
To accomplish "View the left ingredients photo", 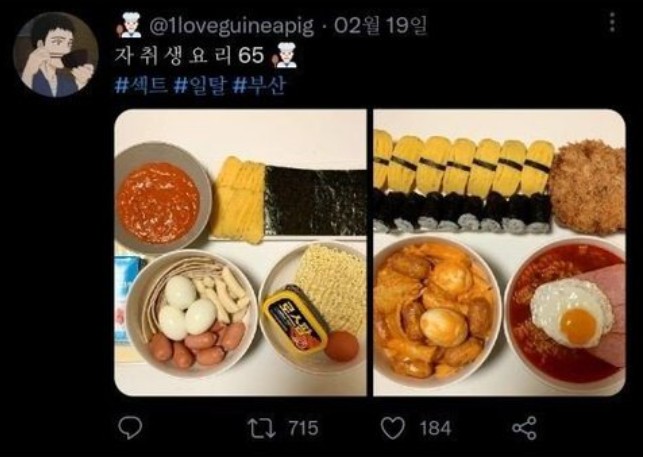I will [240, 253].
